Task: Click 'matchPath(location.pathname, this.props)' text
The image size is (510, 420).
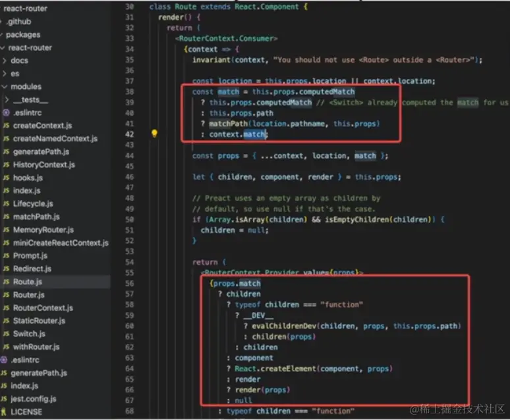Action: click(295, 124)
